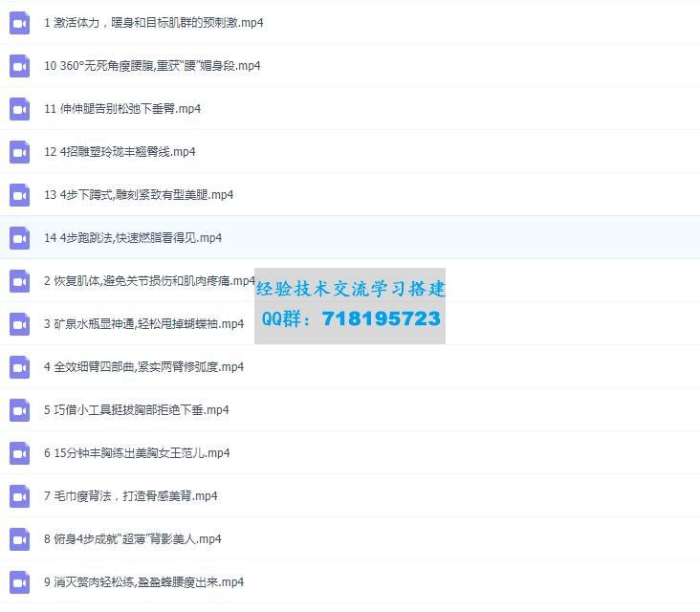Select file name 5 巧借小工具挺拔胸部拒绝下垂.mp4

pos(137,410)
